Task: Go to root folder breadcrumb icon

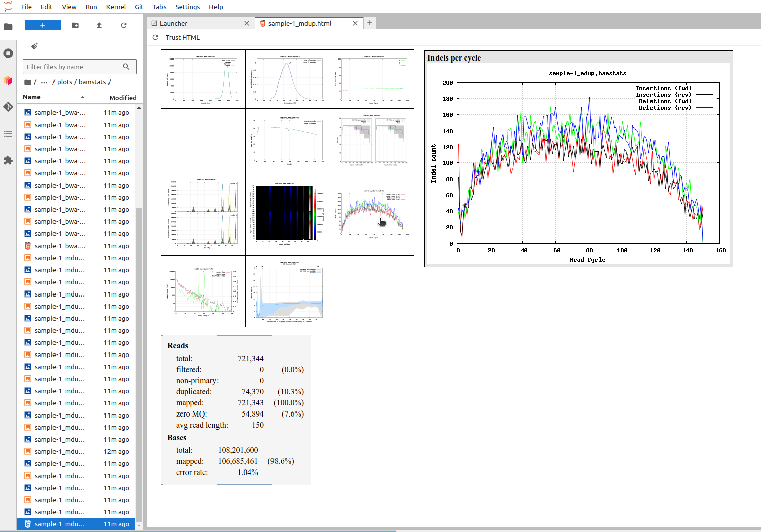Action: pos(28,82)
